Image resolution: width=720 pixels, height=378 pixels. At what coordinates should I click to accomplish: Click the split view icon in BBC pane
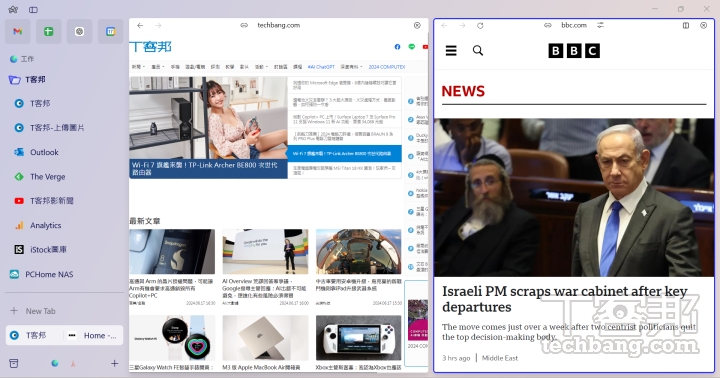pyautogui.click(x=686, y=25)
